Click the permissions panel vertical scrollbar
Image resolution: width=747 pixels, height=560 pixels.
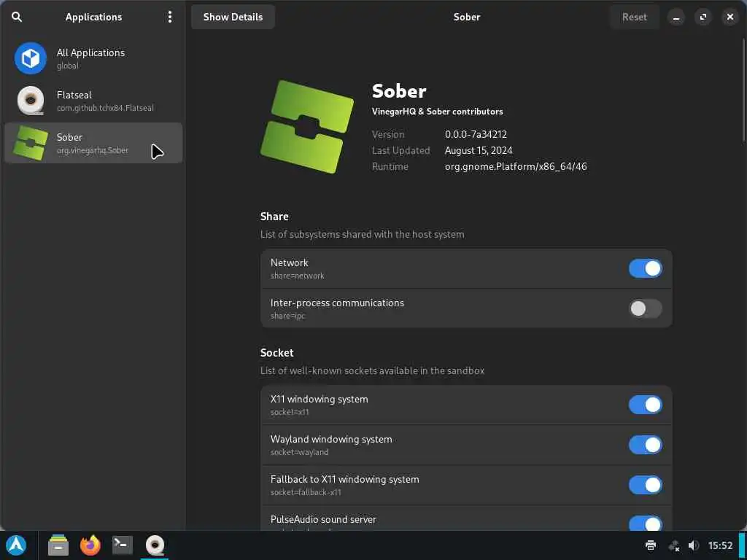click(x=744, y=90)
